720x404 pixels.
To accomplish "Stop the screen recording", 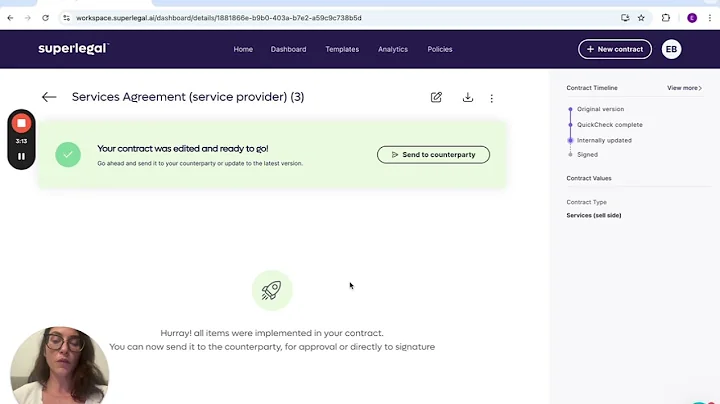I will pos(21,123).
